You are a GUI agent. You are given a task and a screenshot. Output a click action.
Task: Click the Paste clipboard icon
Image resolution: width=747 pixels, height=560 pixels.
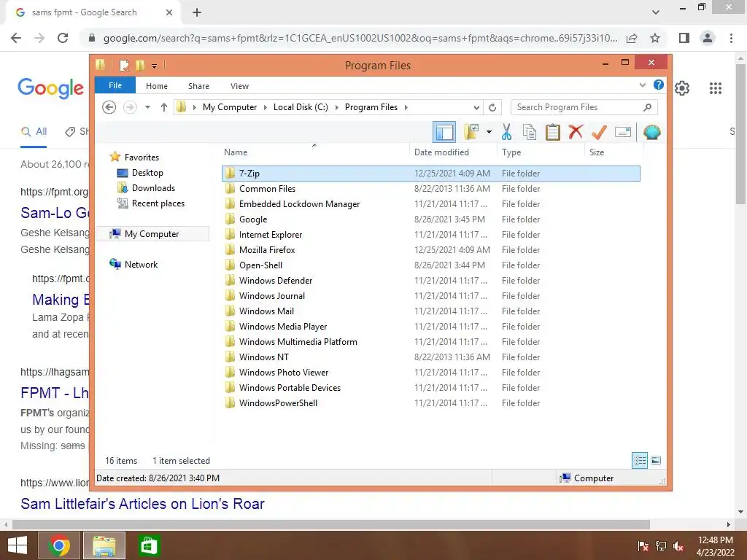coord(553,132)
